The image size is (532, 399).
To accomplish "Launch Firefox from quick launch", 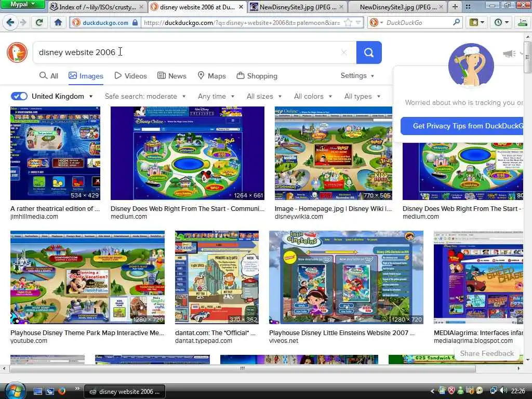I will click(62, 392).
